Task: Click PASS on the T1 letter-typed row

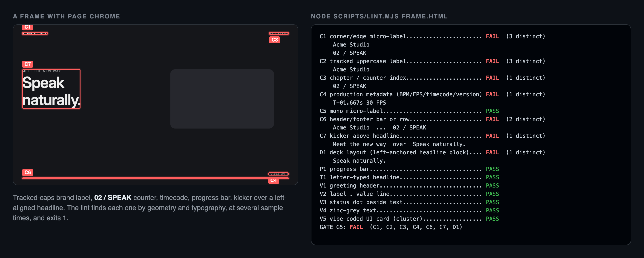Action: [x=492, y=177]
